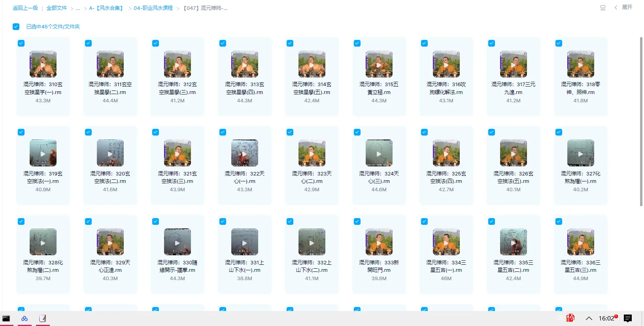Click the vertical scrollbar thumb
Viewport: 644px width, 326px height.
[641, 122]
